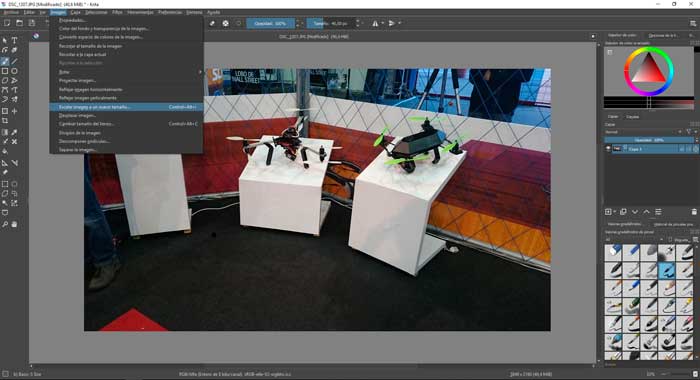Select the Move tool
Viewport: 700px width, 380px height.
tap(14, 111)
